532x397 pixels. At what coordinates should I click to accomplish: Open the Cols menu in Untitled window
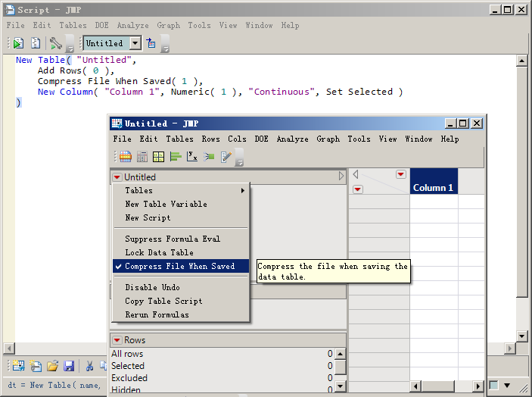point(237,139)
